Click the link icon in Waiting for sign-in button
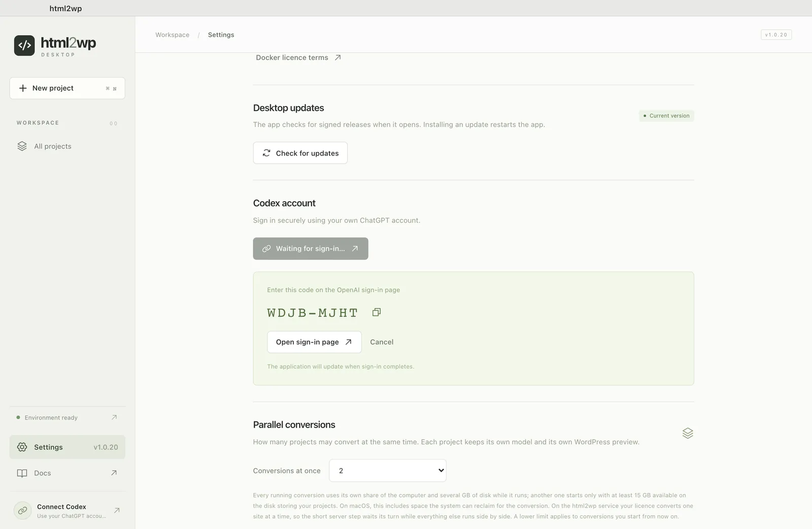812x529 pixels. point(266,249)
